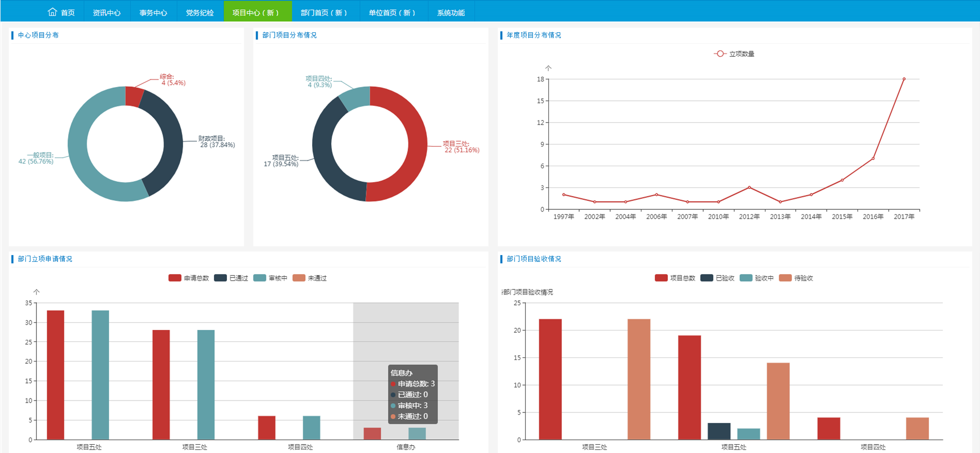This screenshot has width=980, height=453.
Task: Click the 部门项目验收情况 panel title
Action: 534,259
